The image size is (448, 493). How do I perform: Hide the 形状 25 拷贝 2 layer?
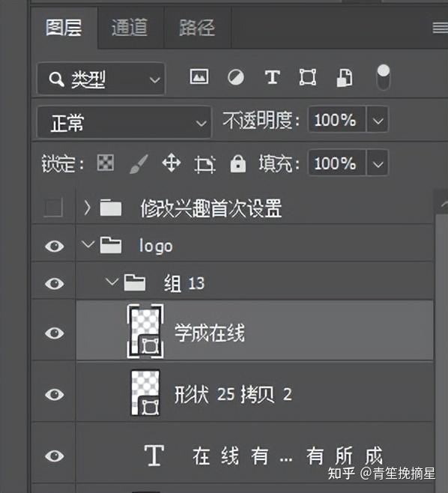[x=55, y=394]
